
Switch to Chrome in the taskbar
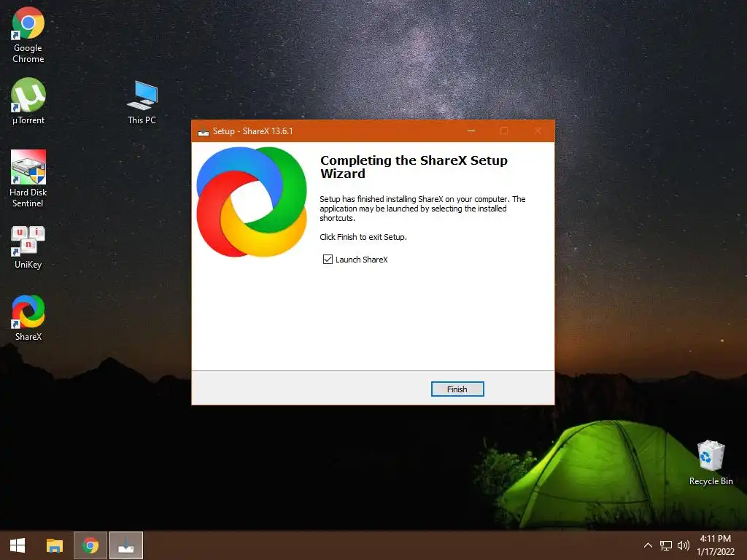90,545
